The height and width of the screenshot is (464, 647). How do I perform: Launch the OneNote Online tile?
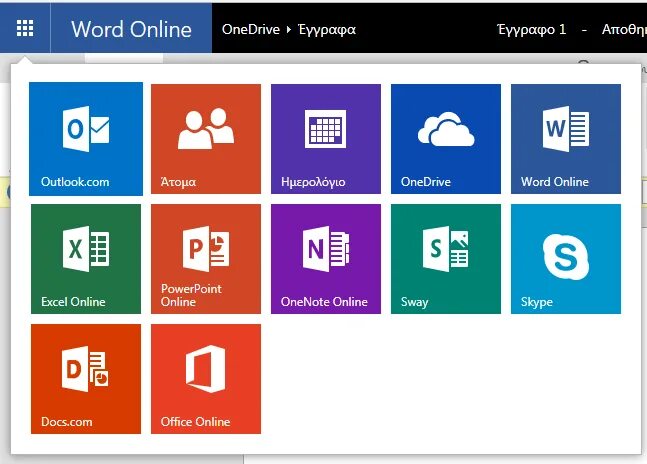coord(326,259)
